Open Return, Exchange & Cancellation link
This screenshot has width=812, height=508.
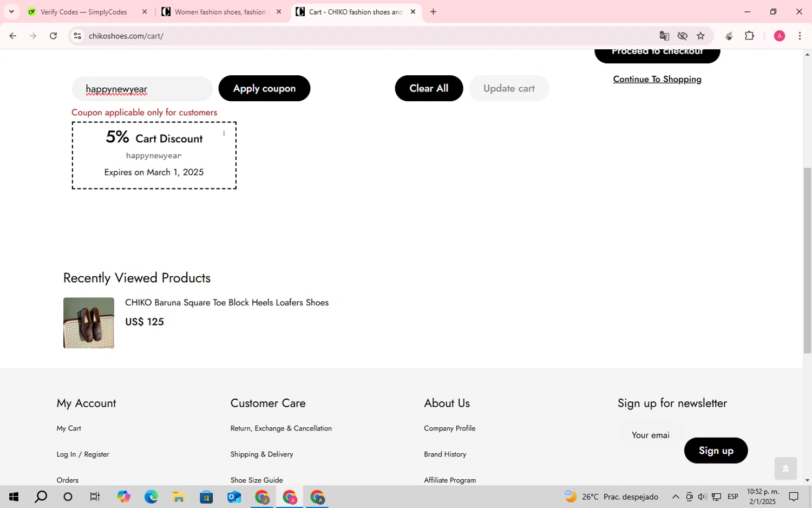pyautogui.click(x=281, y=428)
